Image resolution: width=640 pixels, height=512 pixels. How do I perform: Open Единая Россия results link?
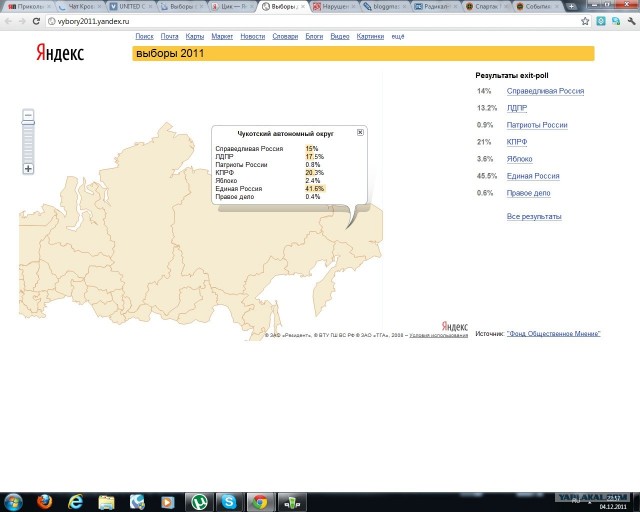[533, 176]
